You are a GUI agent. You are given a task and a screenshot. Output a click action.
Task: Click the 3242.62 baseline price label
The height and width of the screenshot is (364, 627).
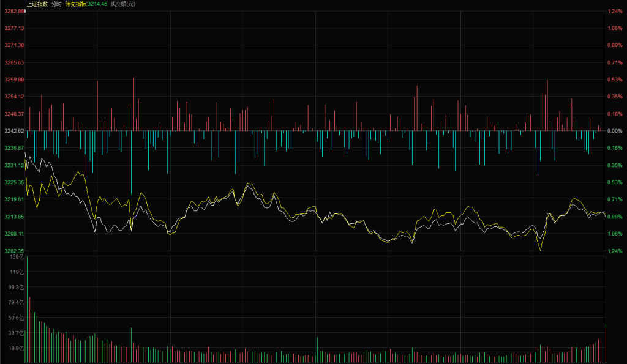tap(13, 131)
